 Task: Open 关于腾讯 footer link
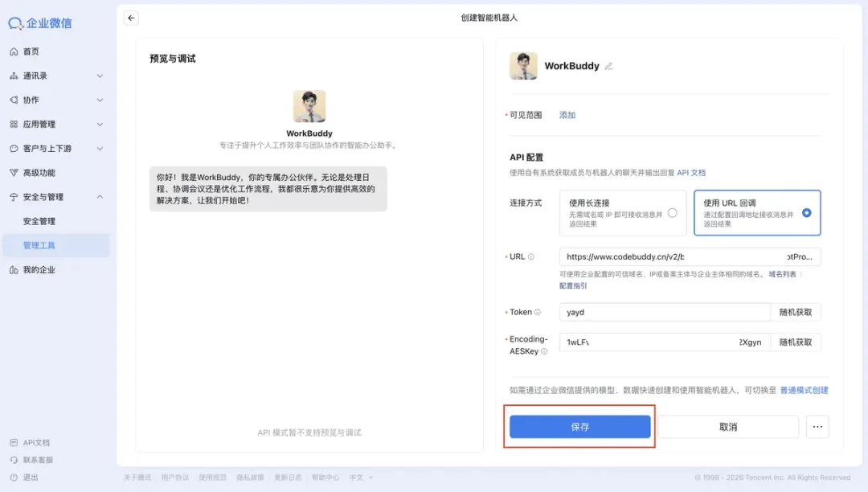click(137, 477)
